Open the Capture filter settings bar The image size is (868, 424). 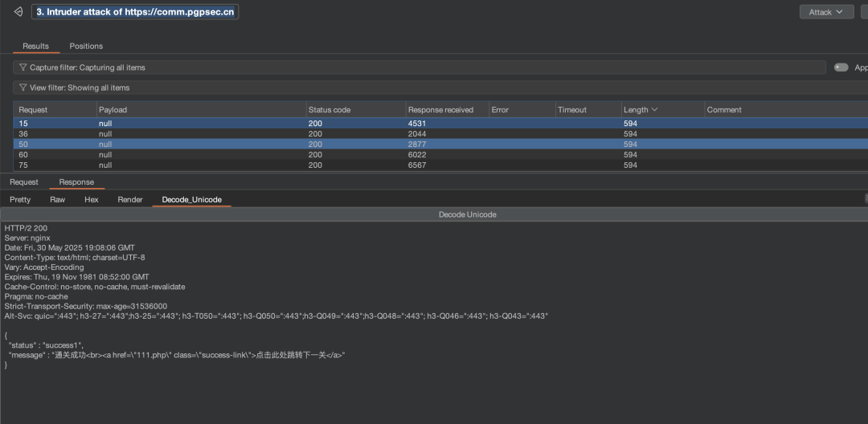(420, 67)
